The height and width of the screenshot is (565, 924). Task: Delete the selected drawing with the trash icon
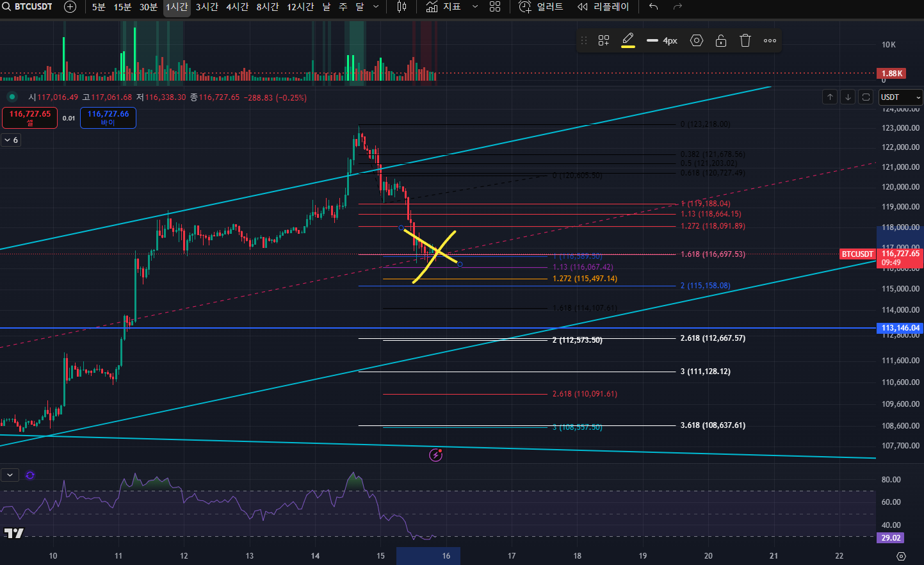tap(745, 40)
